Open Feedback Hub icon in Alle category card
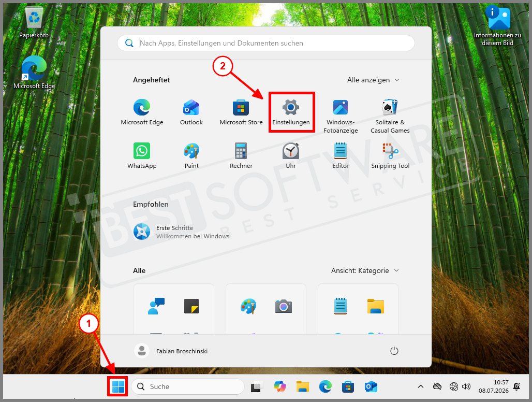Image resolution: width=532 pixels, height=402 pixels. click(156, 306)
